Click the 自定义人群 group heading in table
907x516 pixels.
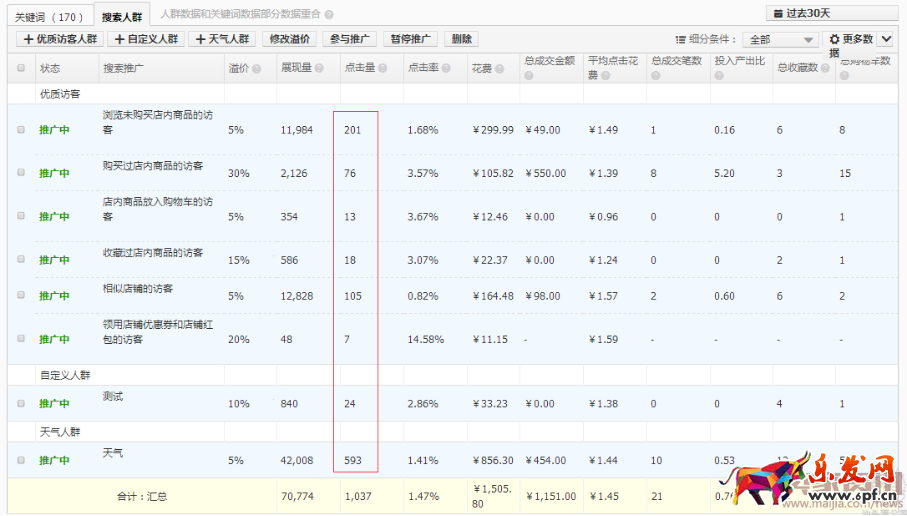pyautogui.click(x=65, y=375)
